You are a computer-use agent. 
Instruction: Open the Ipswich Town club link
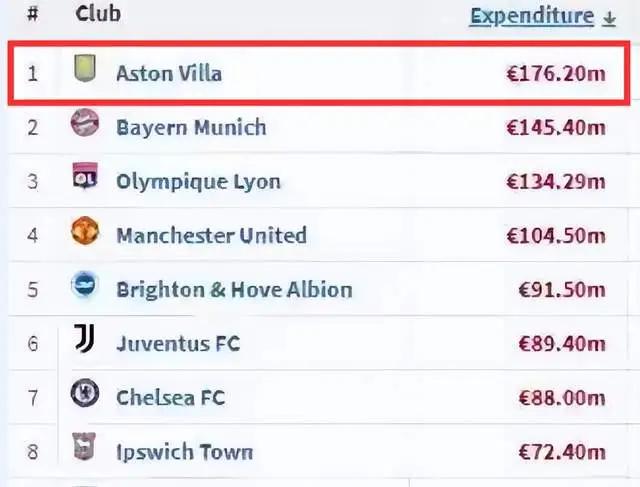point(184,452)
